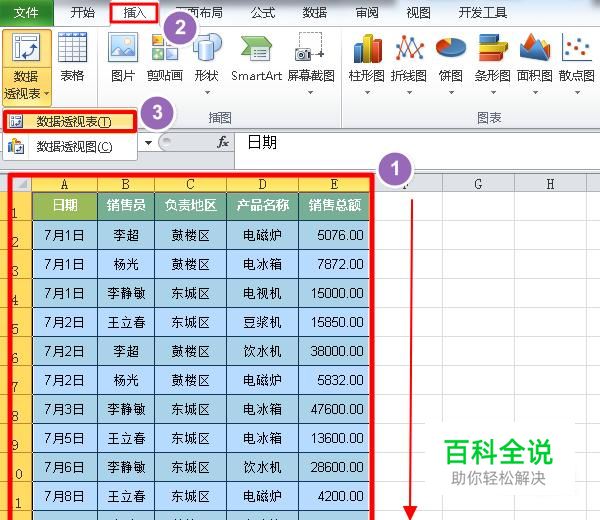Expand the 屏幕截图 dropdown arrow
The width and height of the screenshot is (600, 520).
[x=310, y=92]
